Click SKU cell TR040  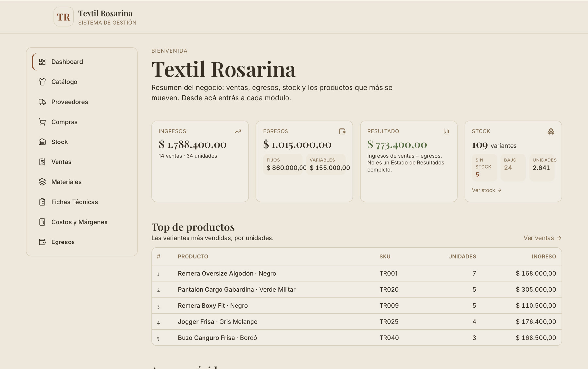click(389, 338)
